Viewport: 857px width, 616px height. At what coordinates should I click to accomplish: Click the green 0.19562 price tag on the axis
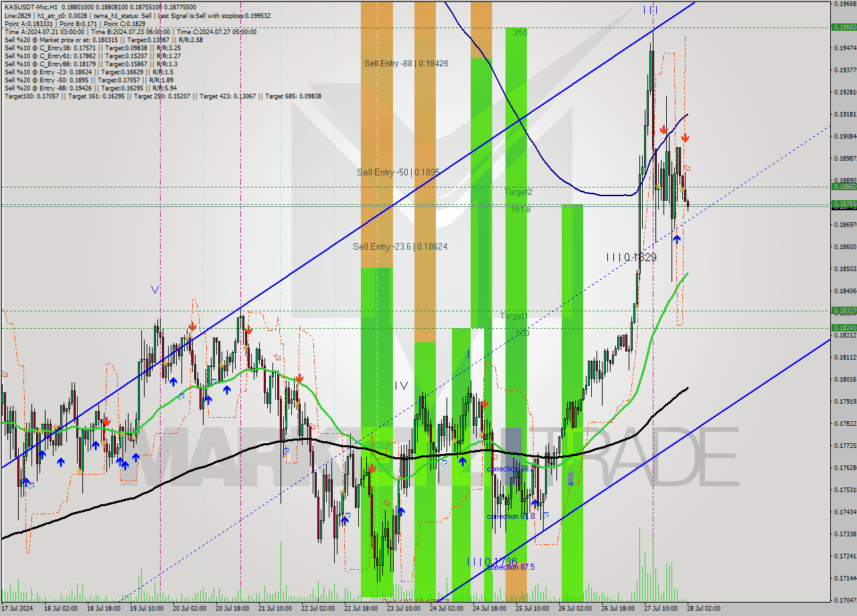[x=844, y=27]
